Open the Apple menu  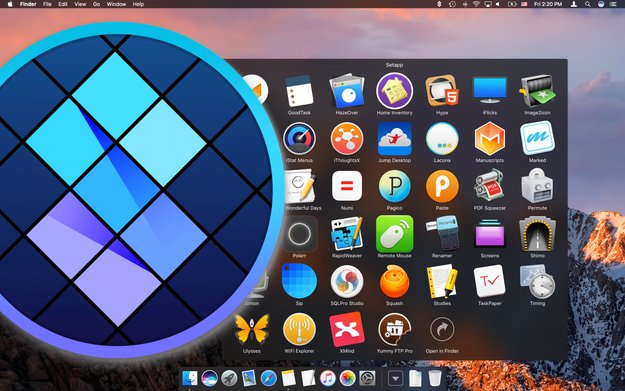coord(10,4)
